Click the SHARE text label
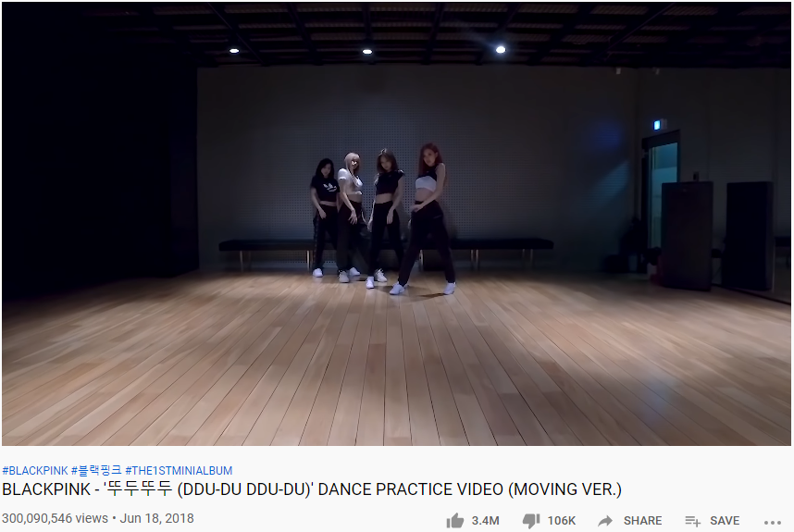The height and width of the screenshot is (532, 794). 642,521
